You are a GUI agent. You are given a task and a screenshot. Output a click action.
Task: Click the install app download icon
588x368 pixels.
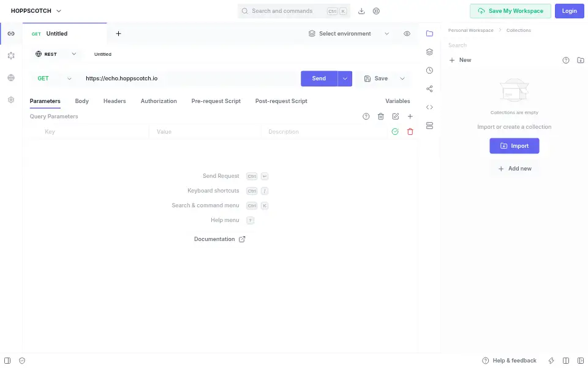pos(361,11)
